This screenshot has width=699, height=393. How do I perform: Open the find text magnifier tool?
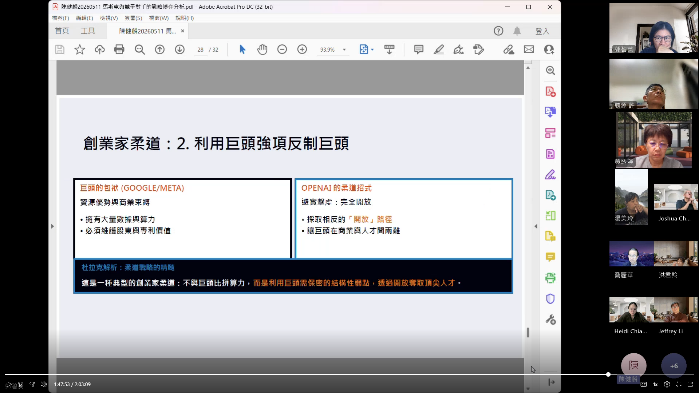coord(140,49)
